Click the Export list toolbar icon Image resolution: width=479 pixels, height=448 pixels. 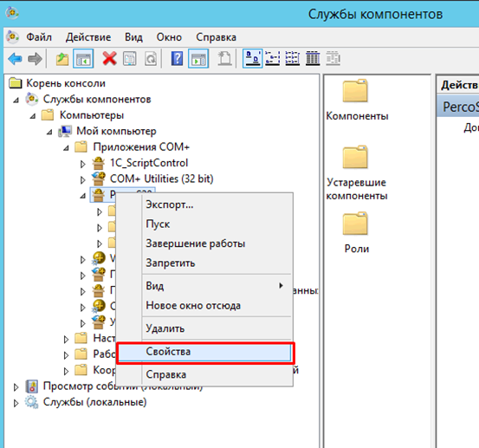pyautogui.click(x=224, y=58)
